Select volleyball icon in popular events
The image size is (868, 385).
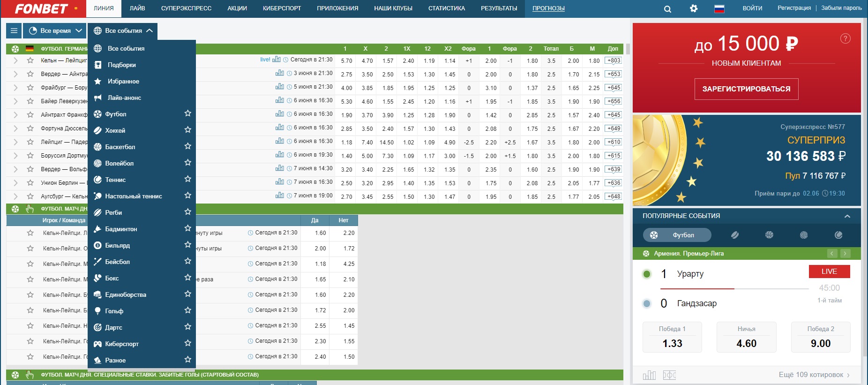pos(804,235)
